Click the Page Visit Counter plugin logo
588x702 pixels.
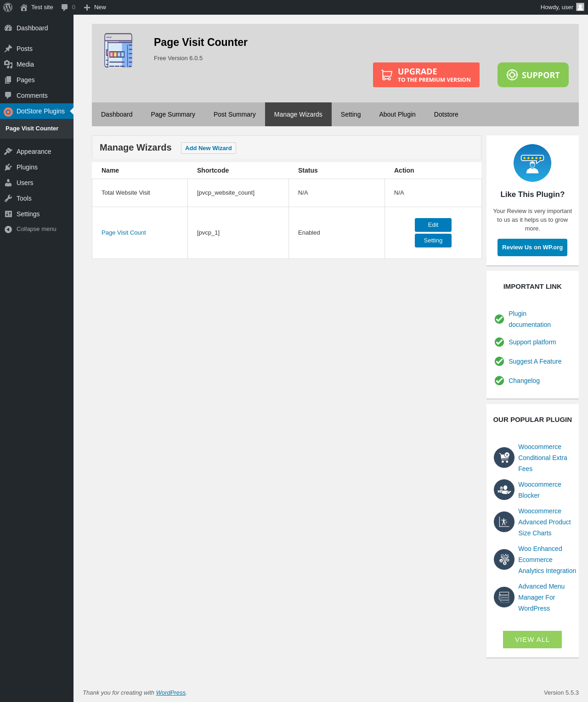click(119, 51)
